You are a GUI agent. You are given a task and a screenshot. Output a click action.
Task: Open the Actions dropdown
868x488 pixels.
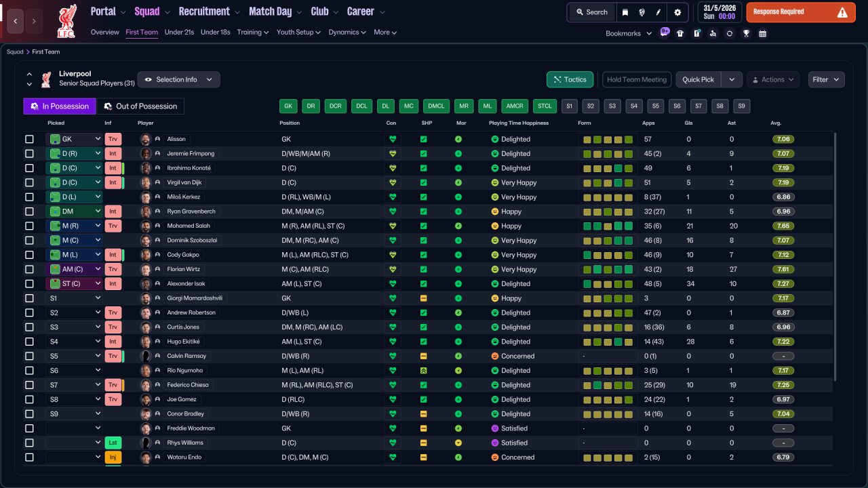pyautogui.click(x=773, y=79)
